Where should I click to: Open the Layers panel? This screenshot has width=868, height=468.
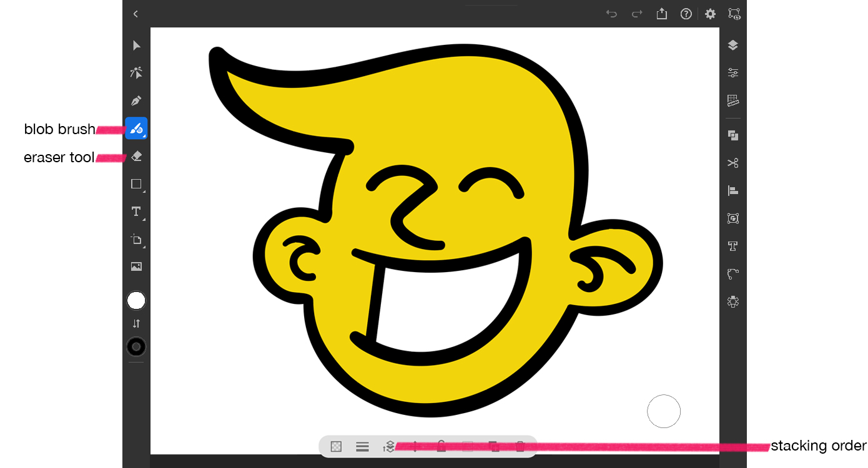click(732, 45)
